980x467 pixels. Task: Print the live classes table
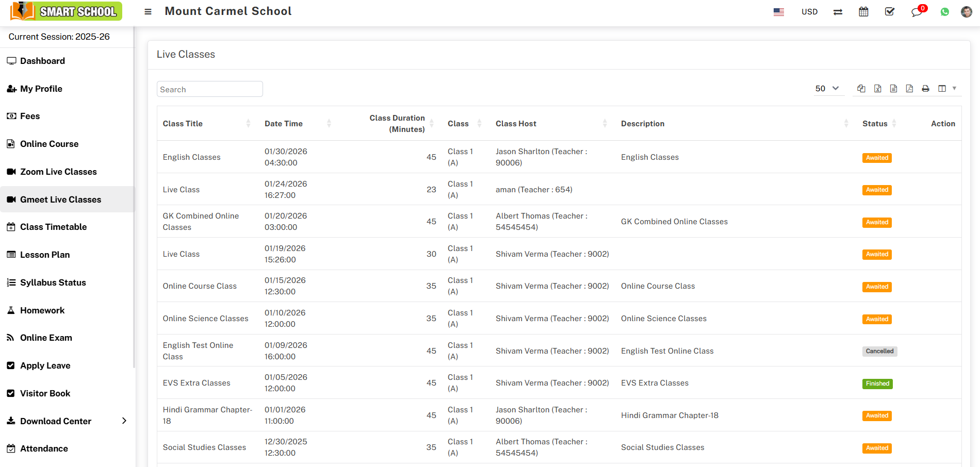[x=925, y=89]
